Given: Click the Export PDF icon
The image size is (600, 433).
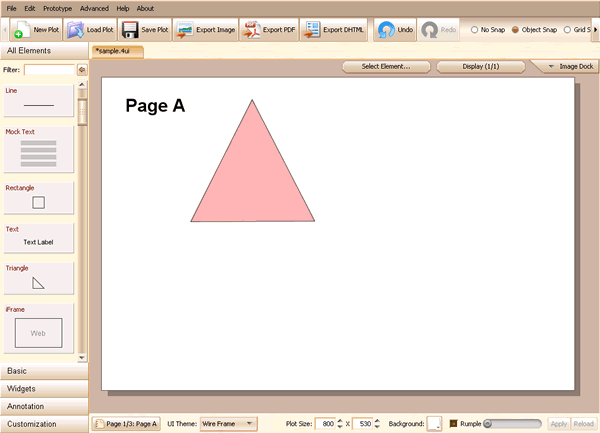Looking at the screenshot, I should point(252,30).
